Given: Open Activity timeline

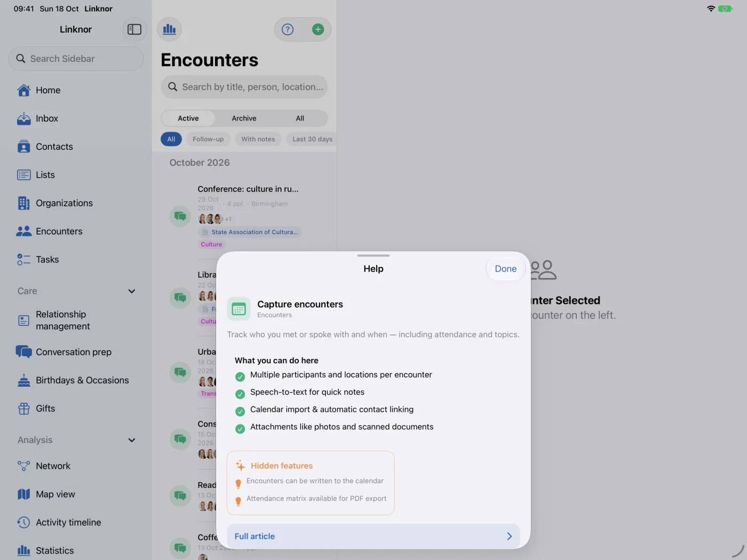Looking at the screenshot, I should coord(76,523).
